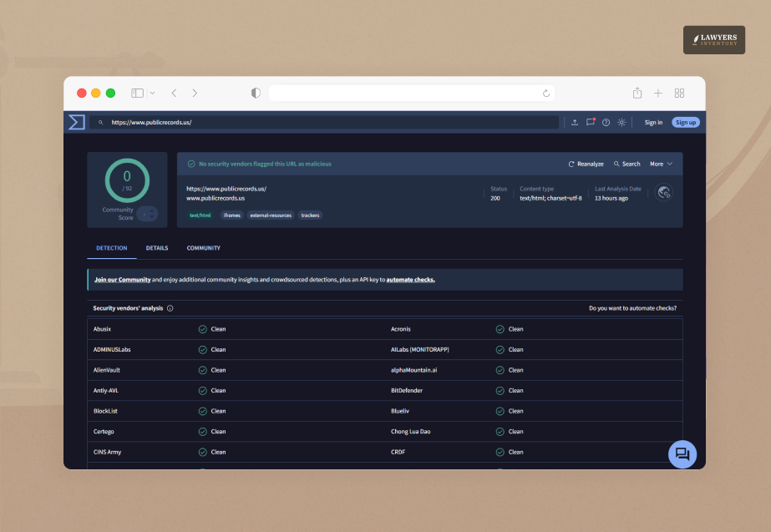771x532 pixels.
Task: Click the automate checks link in banner
Action: pos(411,280)
